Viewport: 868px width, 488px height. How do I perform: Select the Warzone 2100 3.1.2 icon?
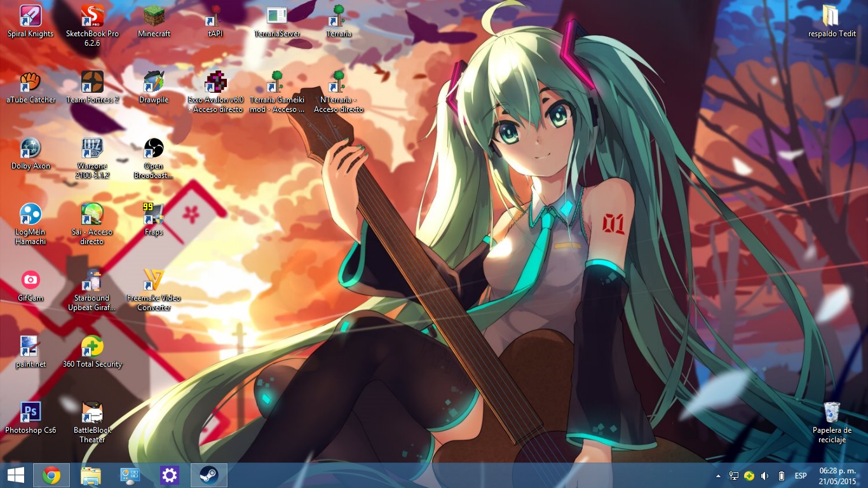(x=92, y=147)
